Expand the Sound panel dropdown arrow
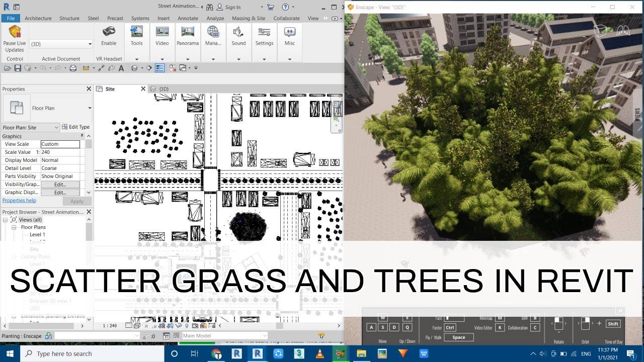The image size is (644, 362). pos(238,59)
